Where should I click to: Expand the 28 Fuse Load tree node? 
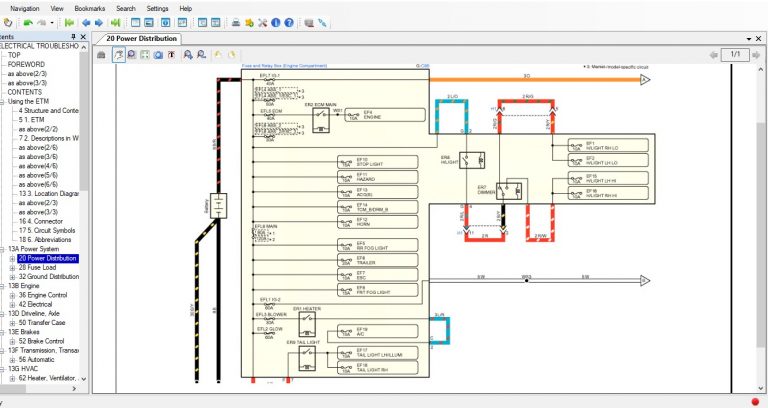click(12, 267)
